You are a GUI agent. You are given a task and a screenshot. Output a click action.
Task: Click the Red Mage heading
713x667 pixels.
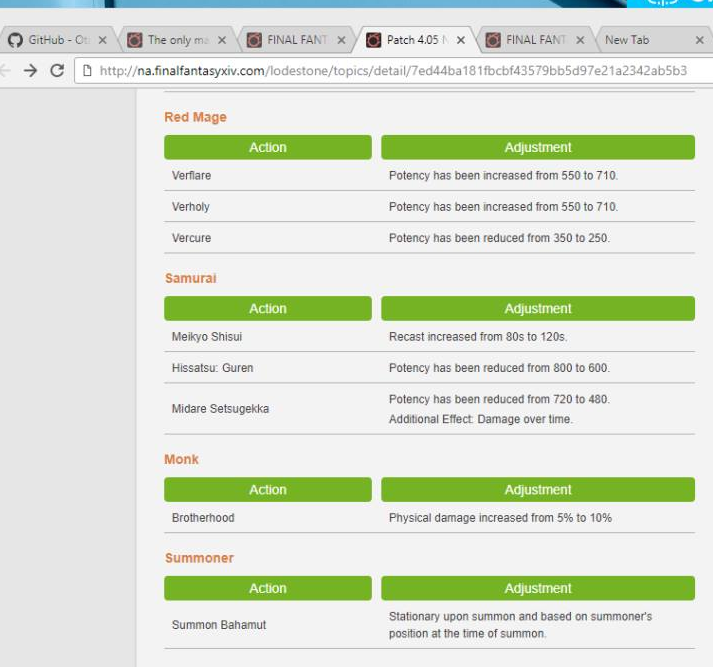pos(195,117)
